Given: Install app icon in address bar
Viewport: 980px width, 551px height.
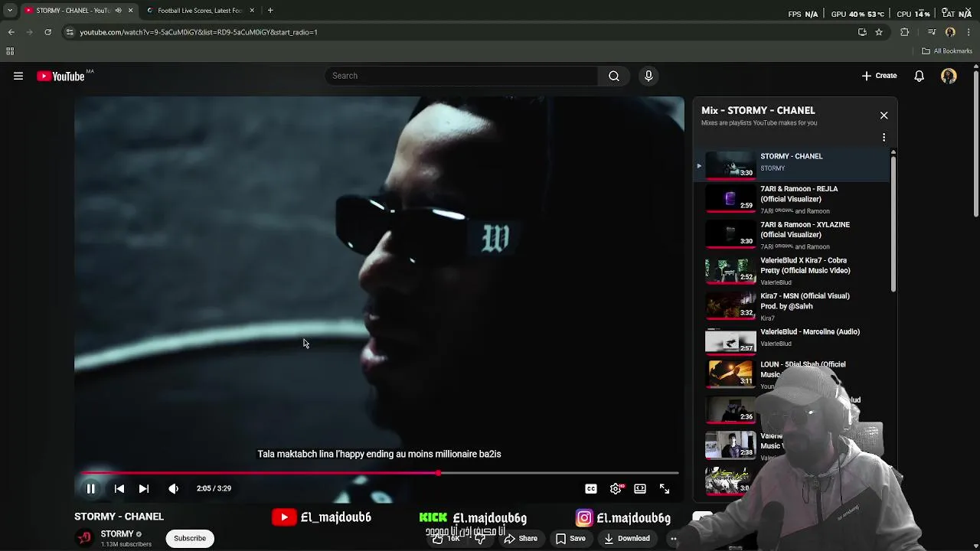Looking at the screenshot, I should pos(862,32).
